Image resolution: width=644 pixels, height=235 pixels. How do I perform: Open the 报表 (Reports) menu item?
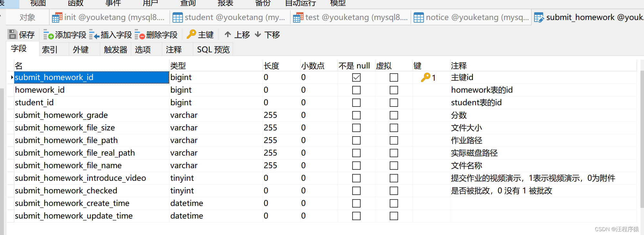tap(226, 3)
